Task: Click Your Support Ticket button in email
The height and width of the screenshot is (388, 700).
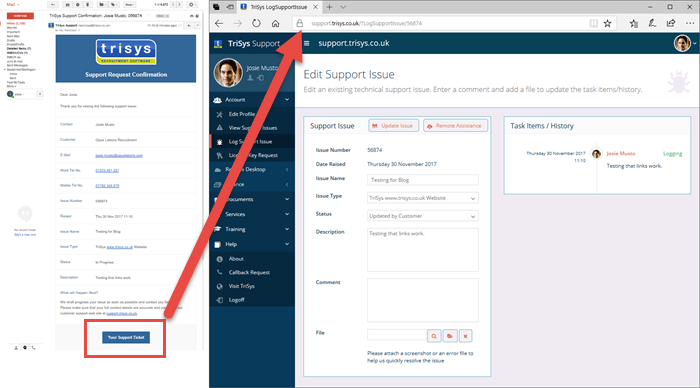Action: pyautogui.click(x=126, y=338)
